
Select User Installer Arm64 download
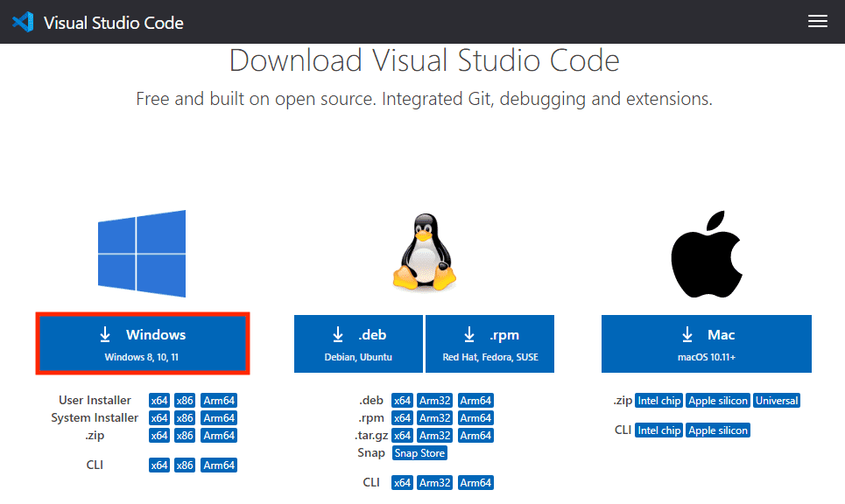click(x=219, y=401)
